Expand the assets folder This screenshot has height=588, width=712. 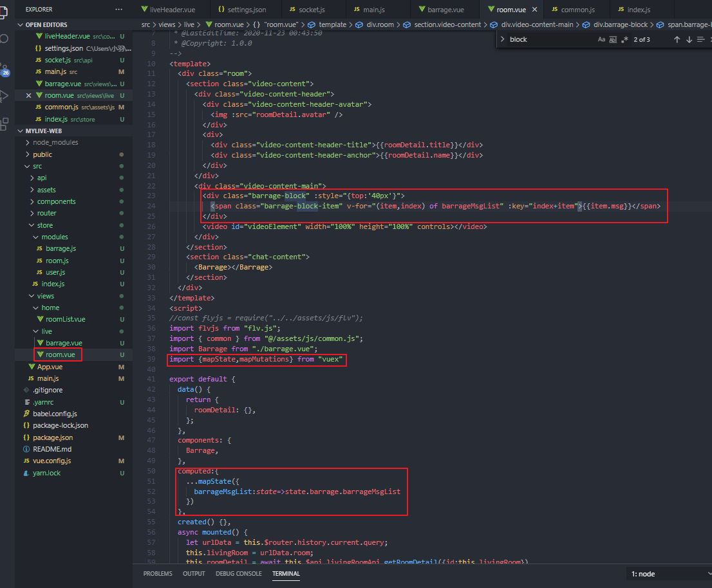46,190
